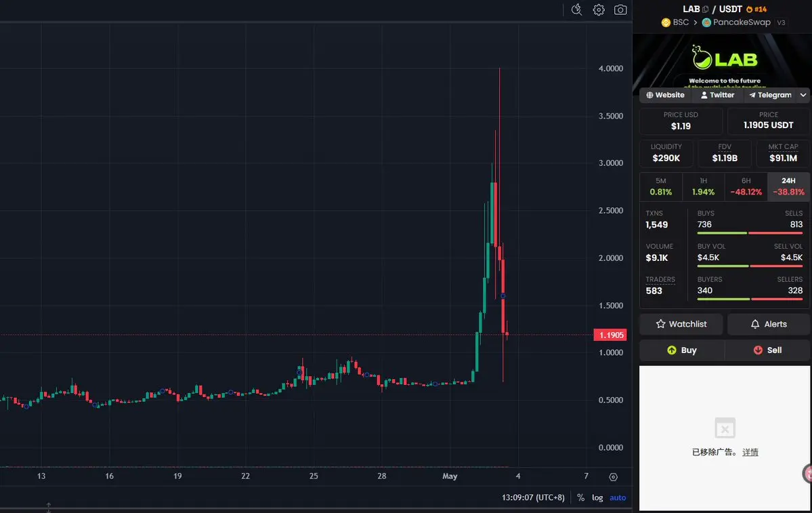Click the LAB / USDT pair title
Screen dimensions: 812x513
tap(712, 9)
